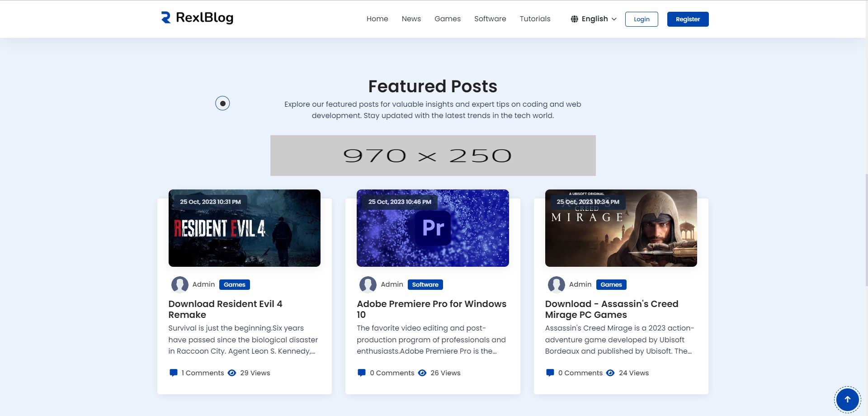Click the Software tag on Premiere Pro post
Image resolution: width=868 pixels, height=416 pixels.
[425, 284]
